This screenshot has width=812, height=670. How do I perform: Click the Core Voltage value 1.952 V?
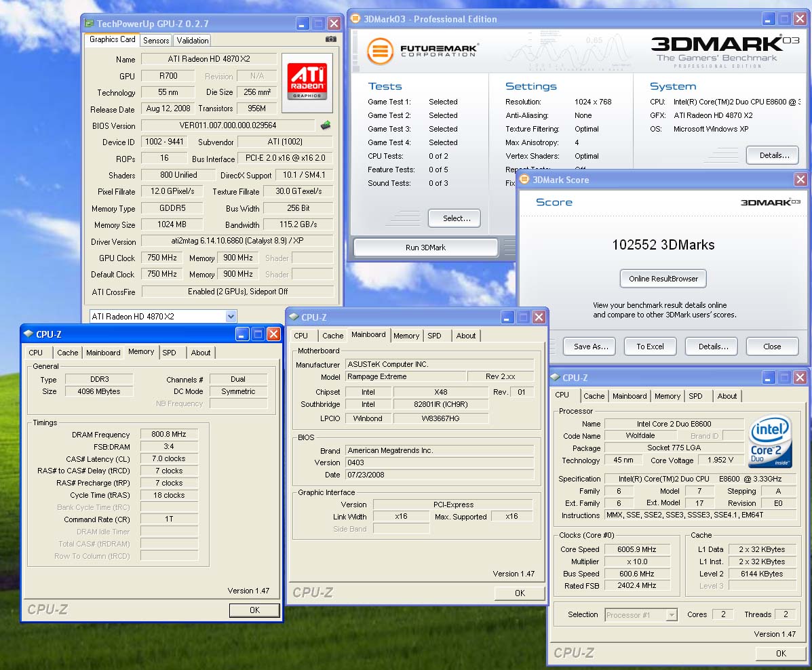(720, 460)
